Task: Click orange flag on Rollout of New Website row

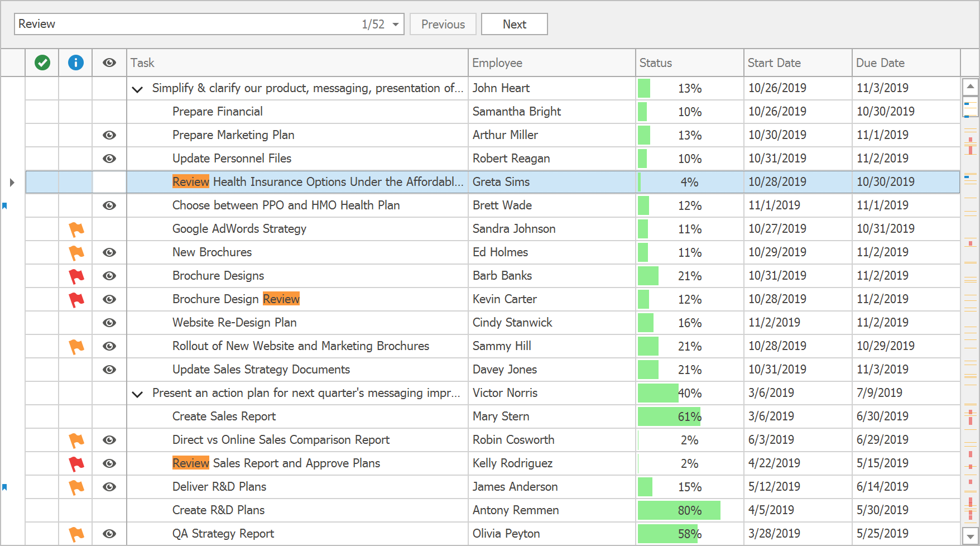Action: (x=76, y=346)
